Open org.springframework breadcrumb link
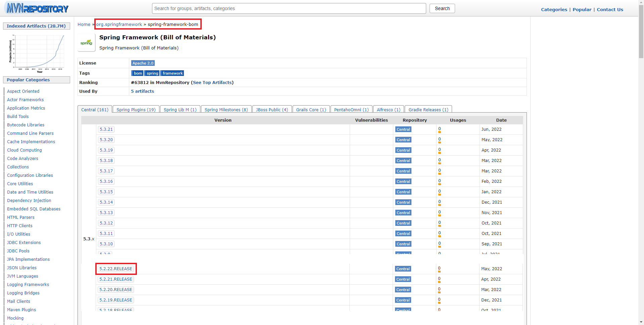This screenshot has height=325, width=644. click(119, 24)
